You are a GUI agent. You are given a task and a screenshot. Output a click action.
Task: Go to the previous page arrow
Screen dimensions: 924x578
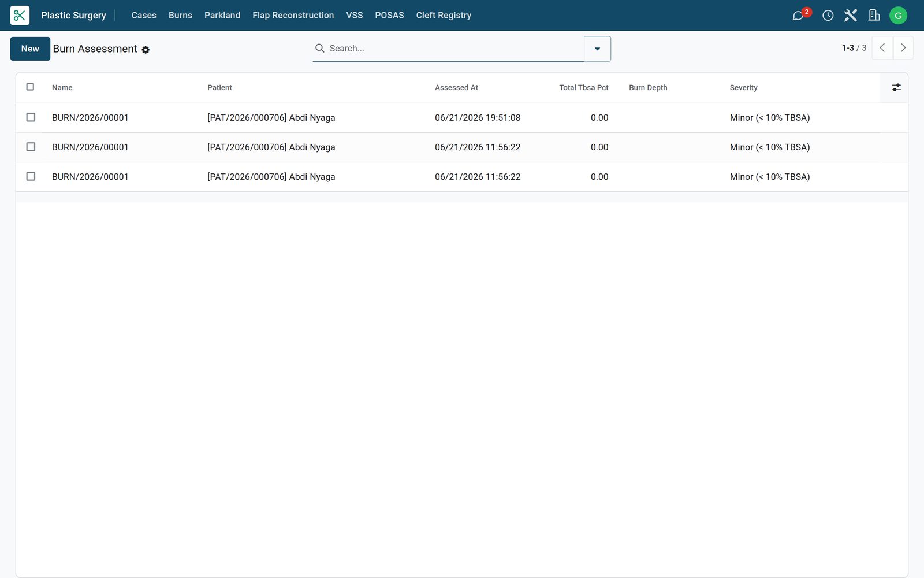pyautogui.click(x=882, y=48)
